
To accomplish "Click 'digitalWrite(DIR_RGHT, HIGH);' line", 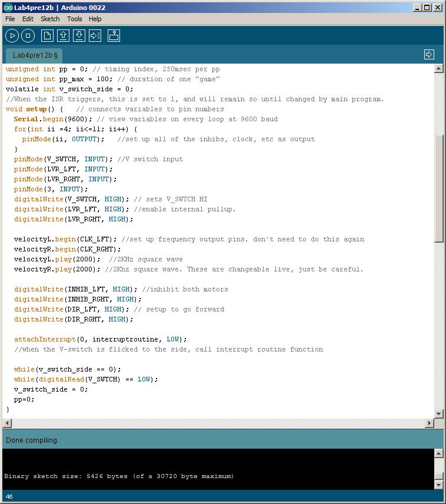I will [74, 319].
